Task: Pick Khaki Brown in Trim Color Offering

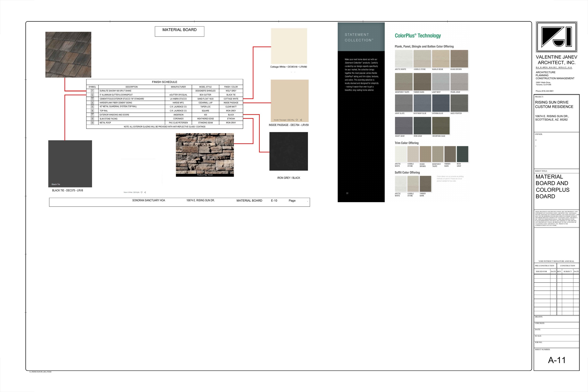Action: [x=425, y=154]
